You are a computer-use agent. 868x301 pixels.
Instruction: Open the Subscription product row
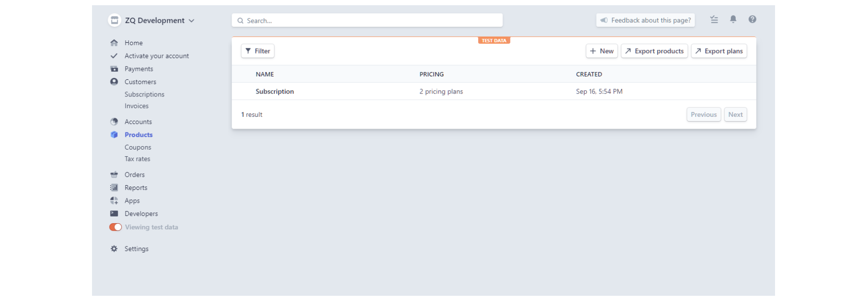coord(494,91)
